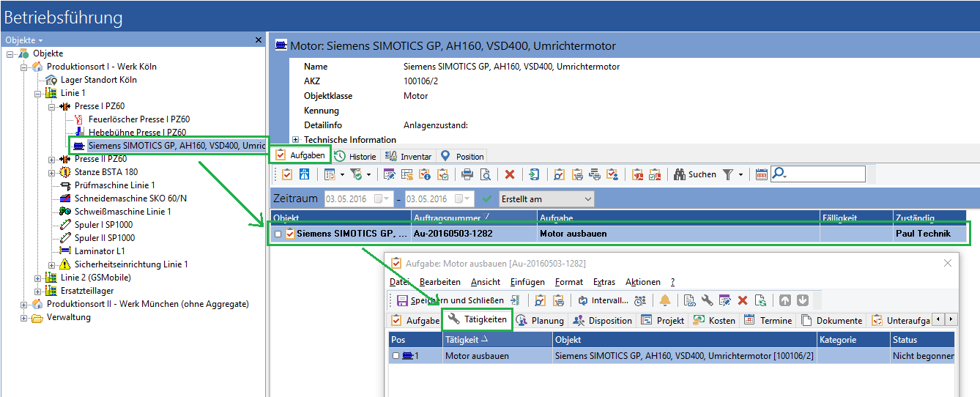The image size is (980, 397).
Task: Click the edit task pencil icon
Action: pos(389,174)
